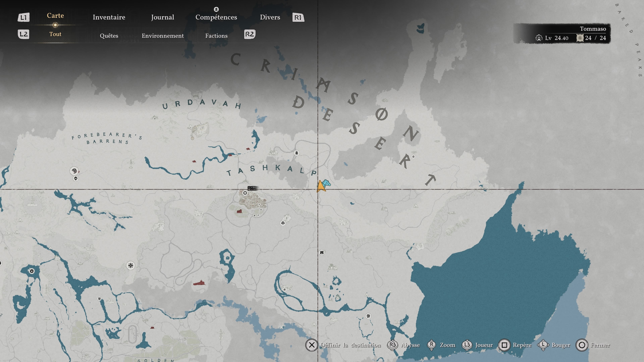Screen dimensions: 644x362
Task: Filter the map by Quêtes
Action: click(x=109, y=36)
